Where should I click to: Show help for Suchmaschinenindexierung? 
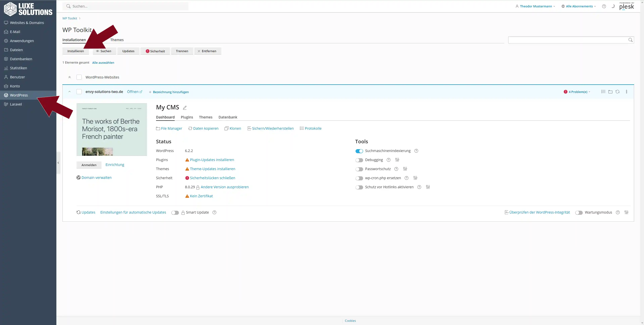[416, 151]
